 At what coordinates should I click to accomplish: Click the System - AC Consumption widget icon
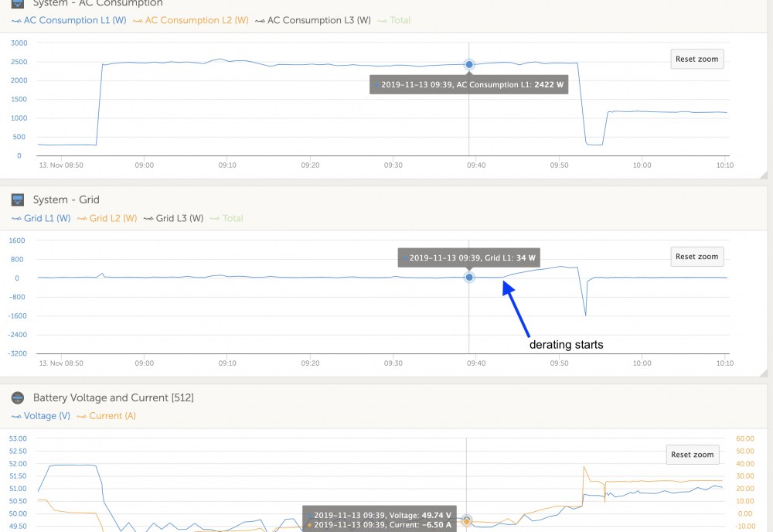(18, 3)
